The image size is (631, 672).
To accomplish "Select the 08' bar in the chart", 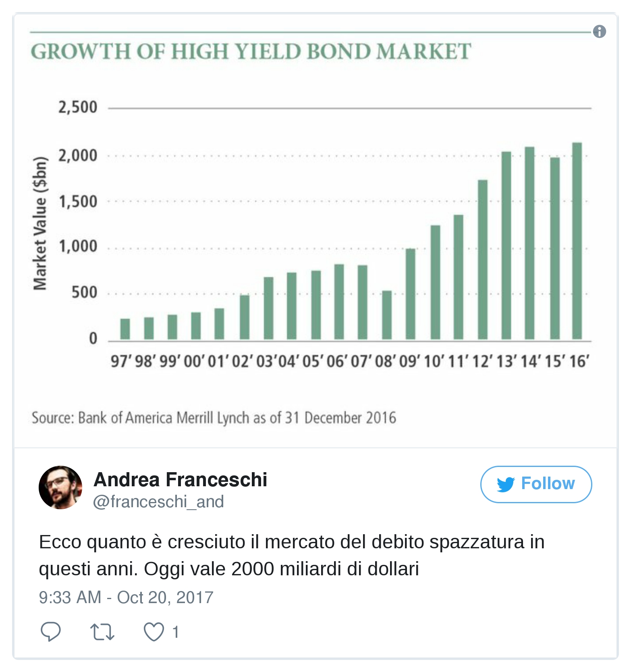I will click(x=387, y=315).
